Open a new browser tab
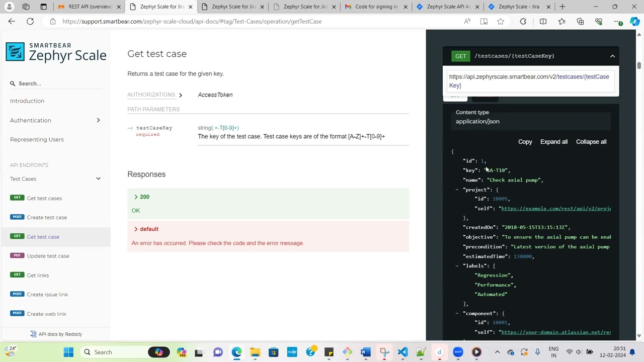The width and height of the screenshot is (644, 362). tap(562, 7)
